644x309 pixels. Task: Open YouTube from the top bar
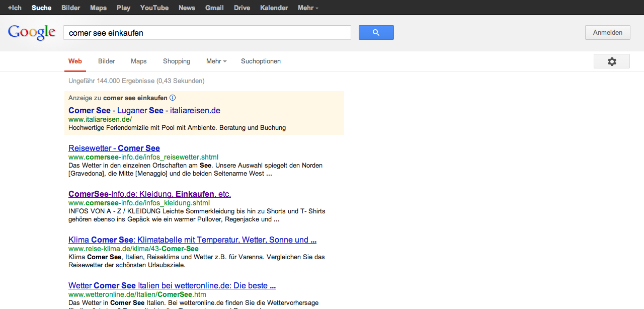pyautogui.click(x=154, y=8)
